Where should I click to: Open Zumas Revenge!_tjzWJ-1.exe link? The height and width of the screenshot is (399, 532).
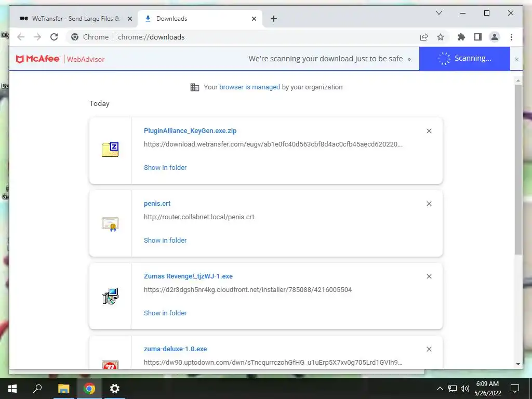[188, 276]
